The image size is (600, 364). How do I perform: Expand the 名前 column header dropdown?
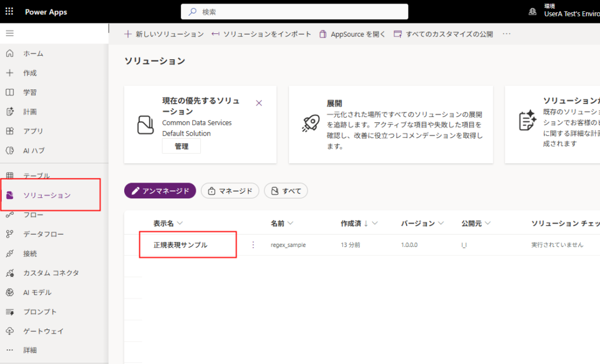pyautogui.click(x=290, y=224)
